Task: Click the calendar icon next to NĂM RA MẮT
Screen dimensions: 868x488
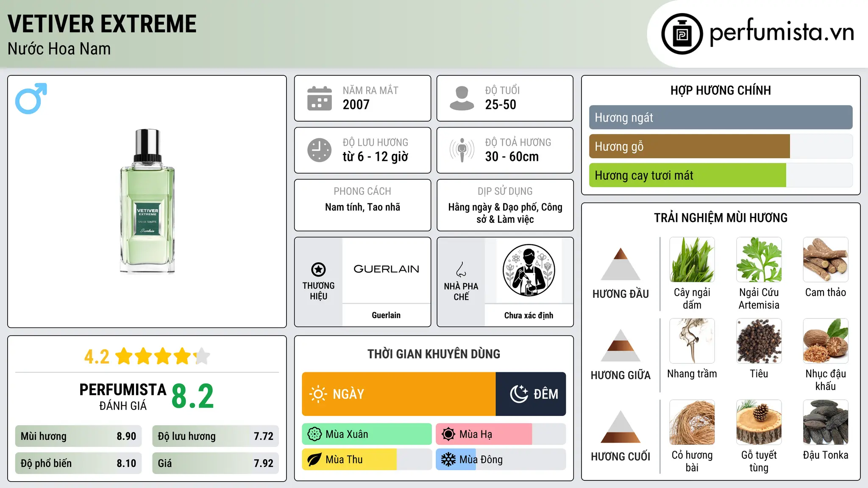Action: coord(320,98)
